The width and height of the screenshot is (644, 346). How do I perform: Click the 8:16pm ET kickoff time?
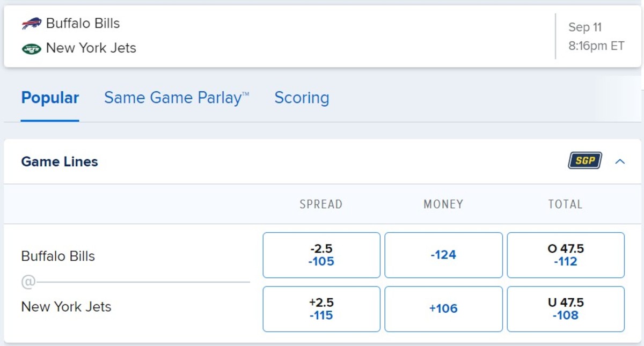pyautogui.click(x=596, y=46)
